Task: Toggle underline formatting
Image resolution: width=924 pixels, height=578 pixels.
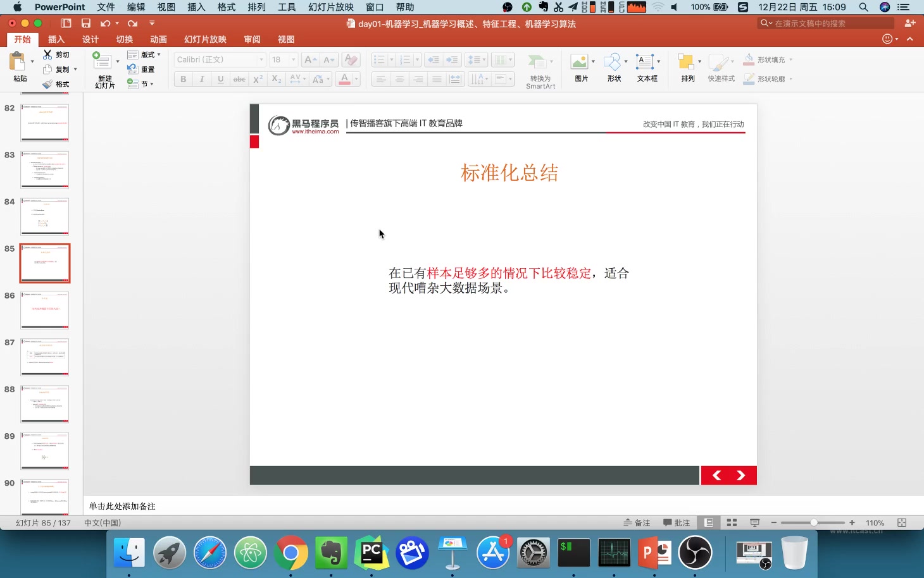Action: click(x=220, y=79)
